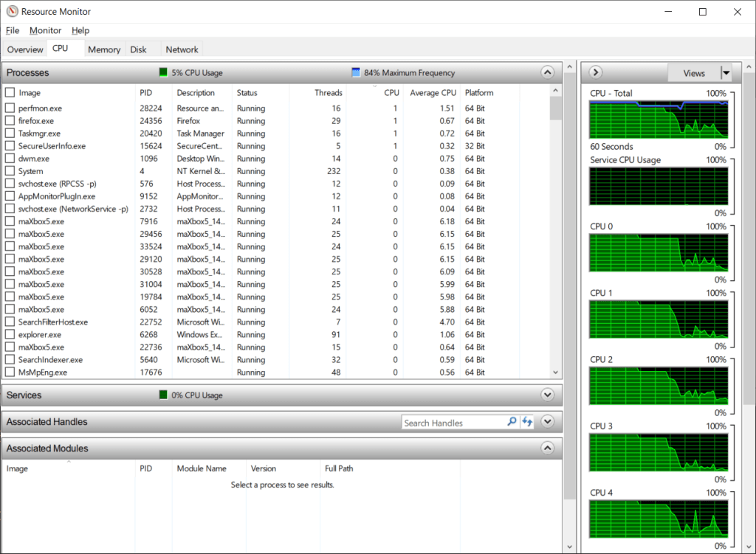The height and width of the screenshot is (554, 756).
Task: Click the refresh icon beside Search Handles
Action: tap(527, 422)
